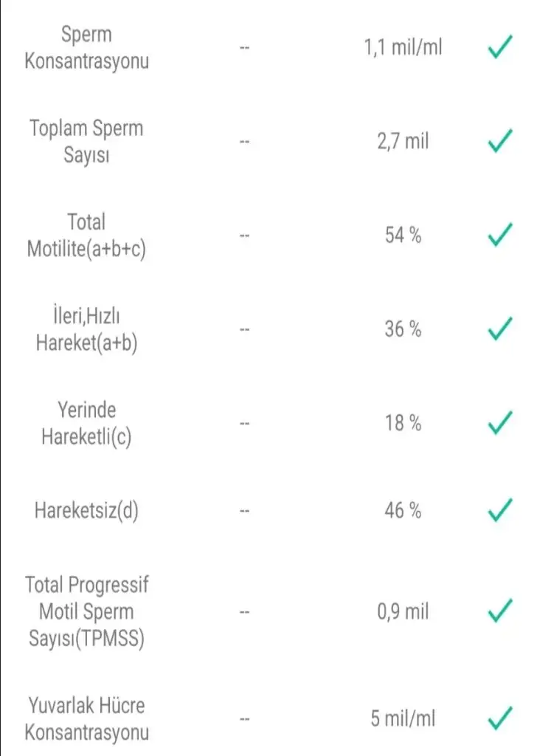Viewport: 537px width, 756px height.
Task: Select the Toplam Sperm Sayısı label
Action: tap(86, 141)
